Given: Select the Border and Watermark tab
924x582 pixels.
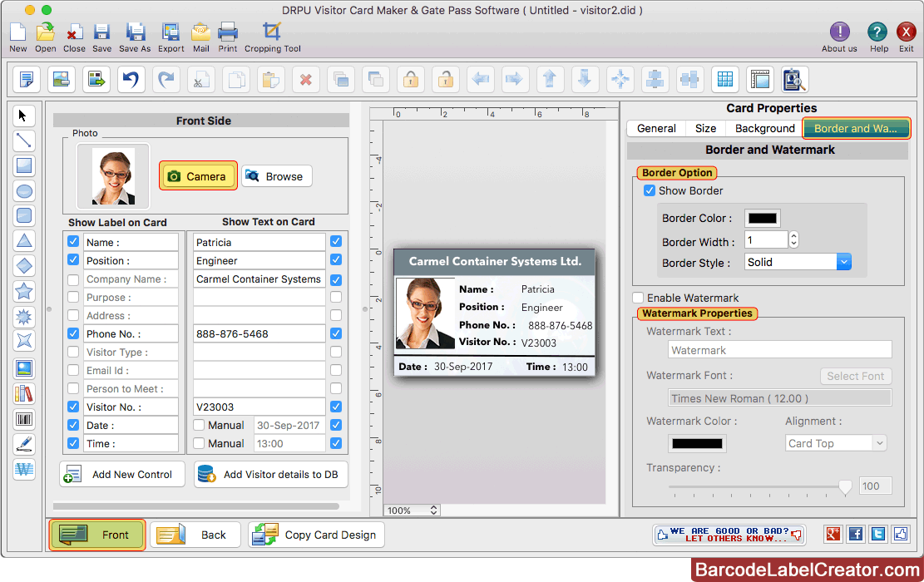Looking at the screenshot, I should (857, 128).
